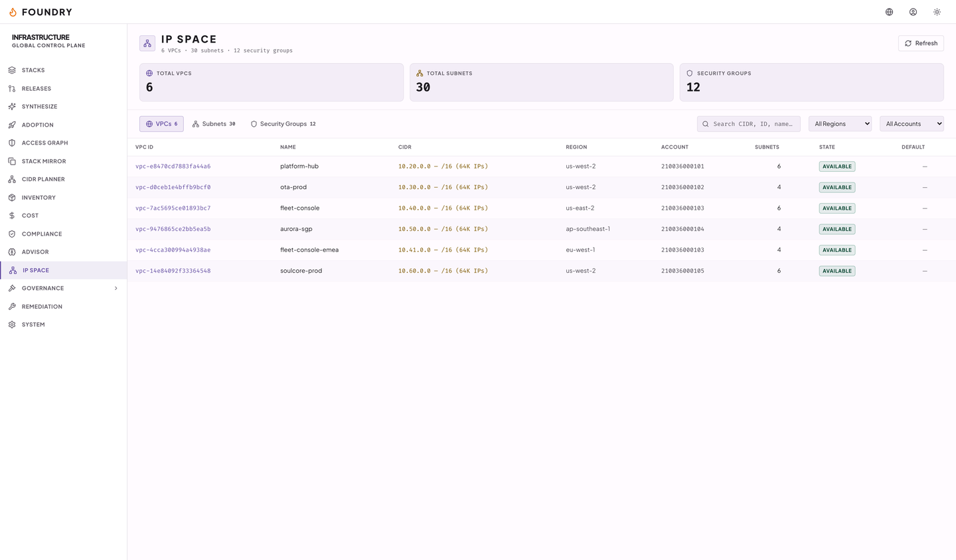The image size is (956, 560).
Task: Click the us-east-2 region cell
Action: coord(580,208)
